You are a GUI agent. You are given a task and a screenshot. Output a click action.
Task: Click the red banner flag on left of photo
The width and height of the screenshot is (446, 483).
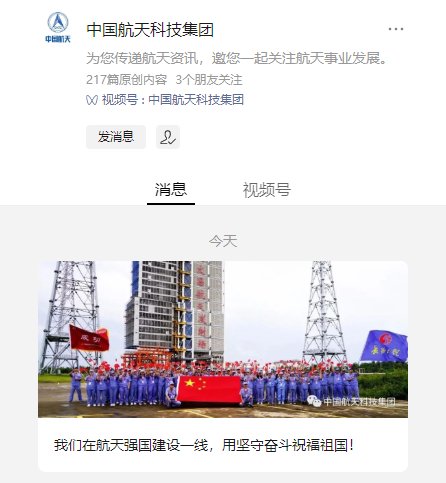89,338
